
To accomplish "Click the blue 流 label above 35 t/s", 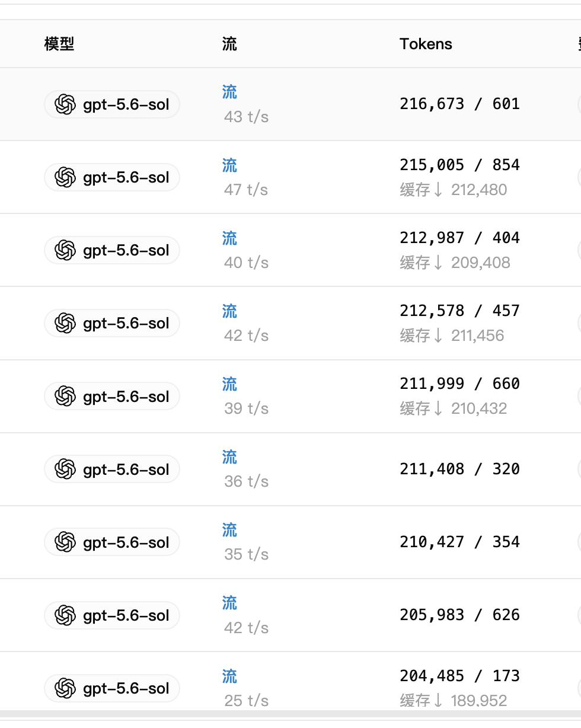I will (x=229, y=530).
